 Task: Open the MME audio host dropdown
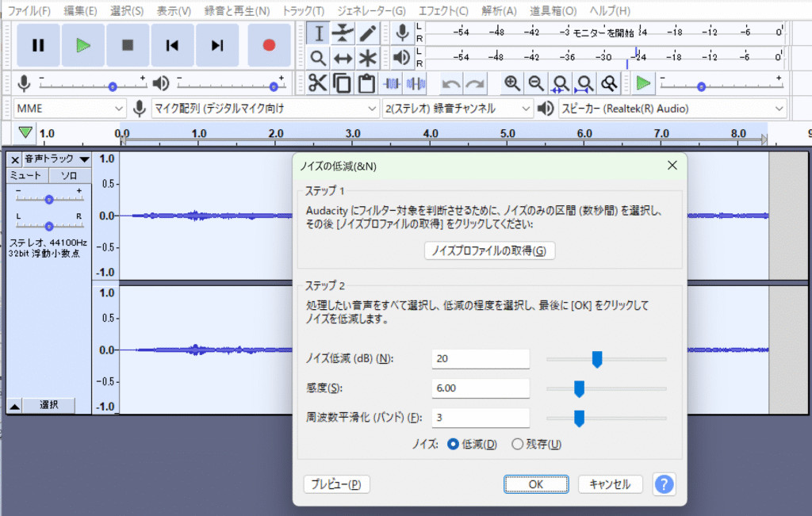pos(70,109)
